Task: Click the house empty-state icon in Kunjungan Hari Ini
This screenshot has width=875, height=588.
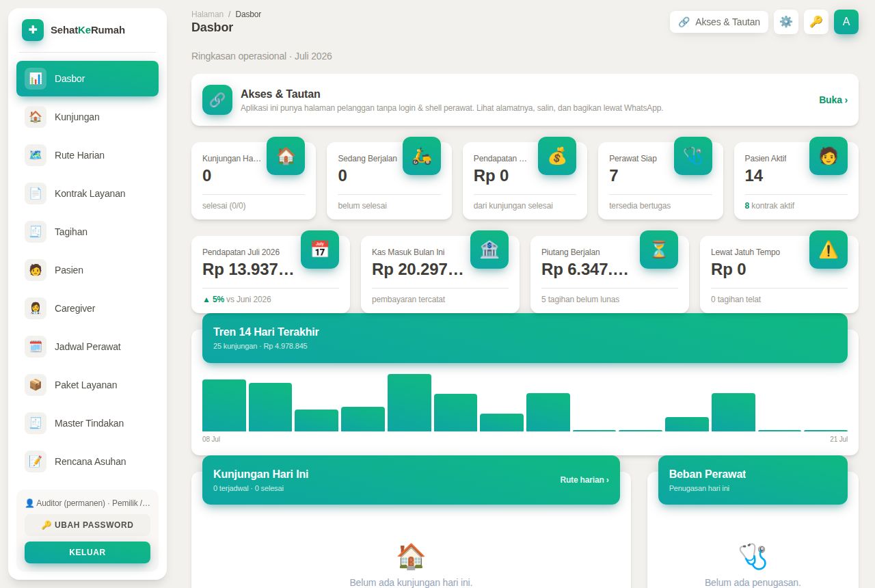Action: (x=411, y=557)
